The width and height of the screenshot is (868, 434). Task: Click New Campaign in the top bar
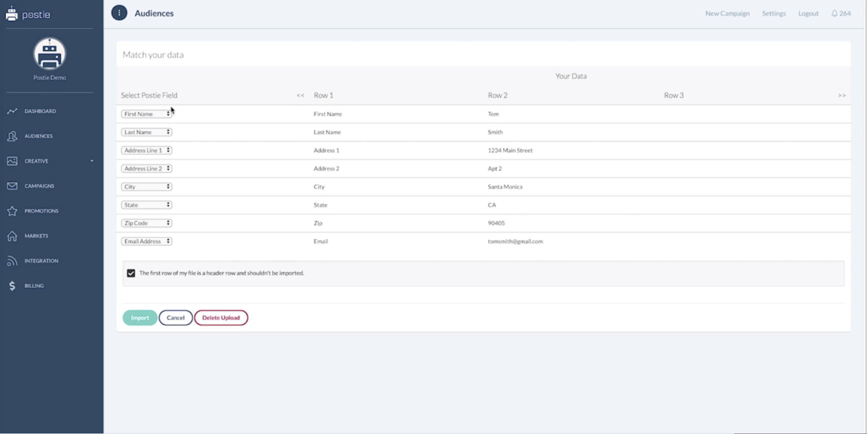tap(727, 13)
